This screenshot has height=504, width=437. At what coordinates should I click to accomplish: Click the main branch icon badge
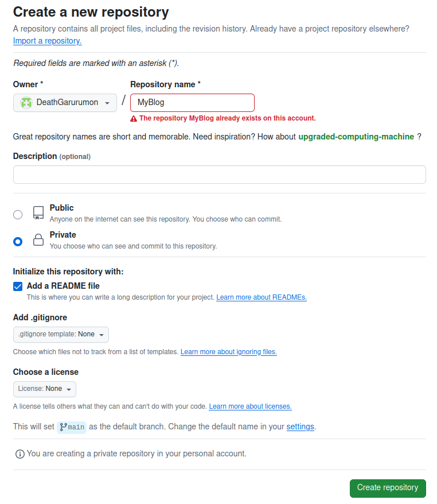pos(72,427)
